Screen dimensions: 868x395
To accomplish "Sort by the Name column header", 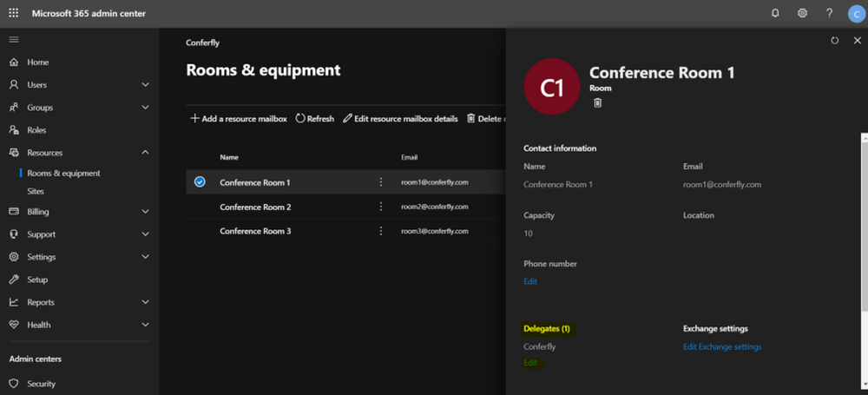I will point(229,157).
